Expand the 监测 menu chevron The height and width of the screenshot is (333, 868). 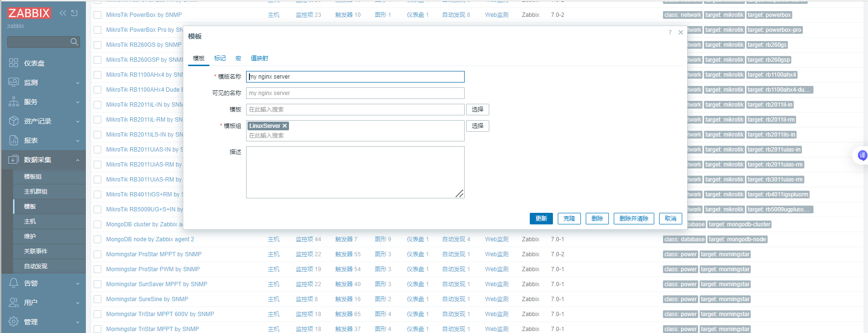click(78, 83)
